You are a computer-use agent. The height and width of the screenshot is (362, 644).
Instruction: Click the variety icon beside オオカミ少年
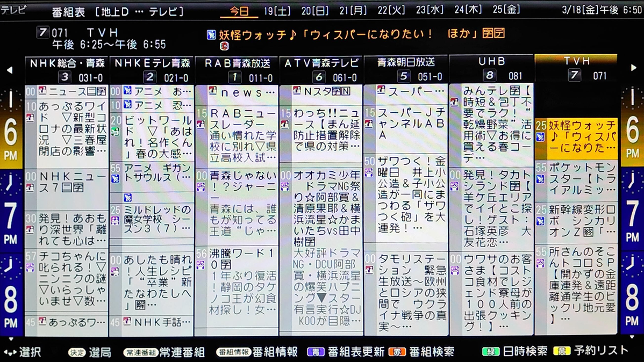coord(284,187)
